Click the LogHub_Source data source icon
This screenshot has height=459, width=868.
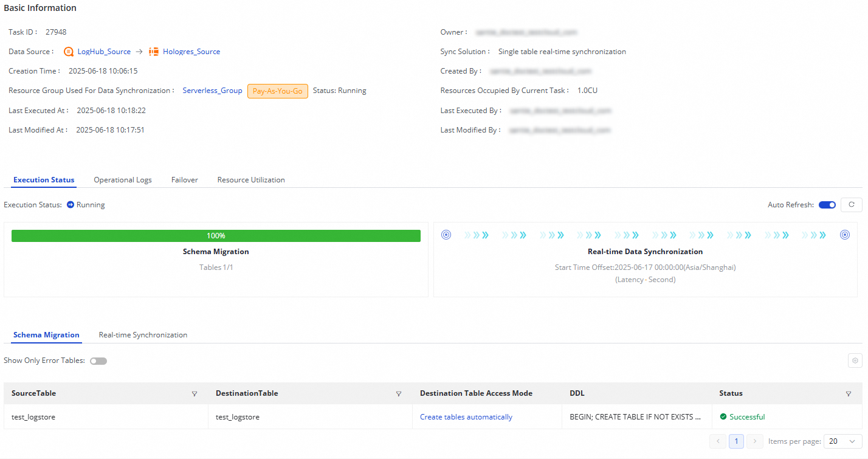pos(69,52)
